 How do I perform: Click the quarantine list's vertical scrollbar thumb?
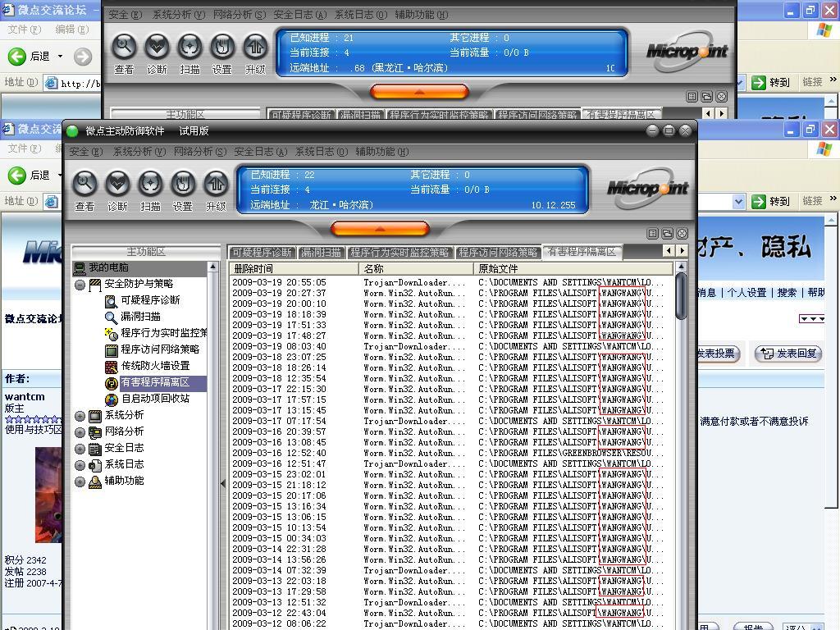(x=681, y=296)
